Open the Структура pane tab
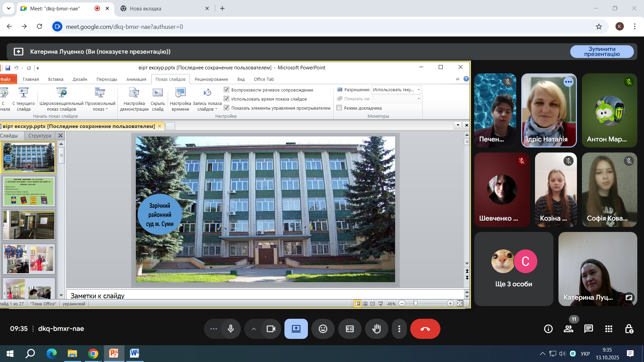Image resolution: width=644 pixels, height=362 pixels. click(x=40, y=136)
